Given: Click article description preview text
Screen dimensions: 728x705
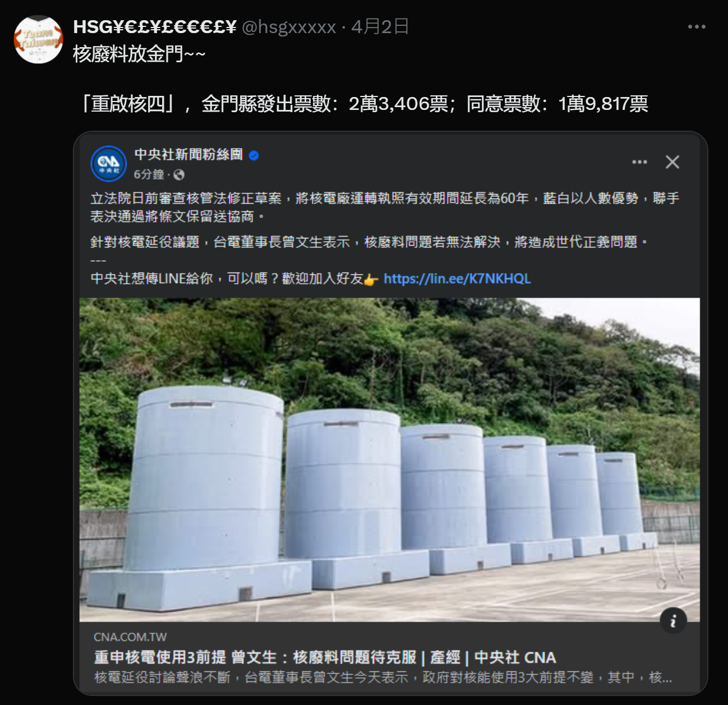Looking at the screenshot, I should point(383,678).
